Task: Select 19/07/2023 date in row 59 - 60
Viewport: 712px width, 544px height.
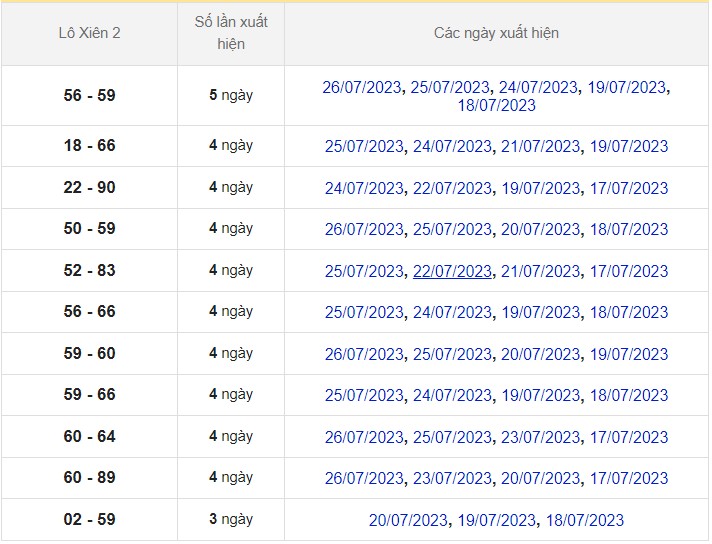Action: click(x=628, y=354)
